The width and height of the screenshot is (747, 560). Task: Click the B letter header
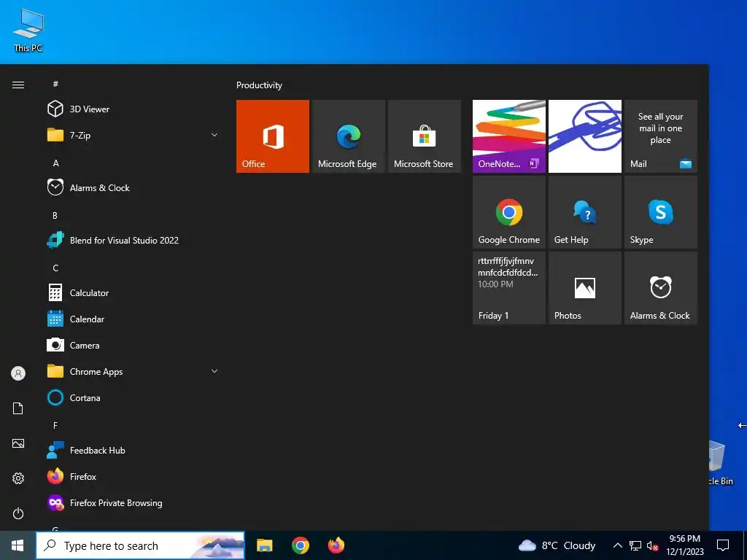click(55, 215)
